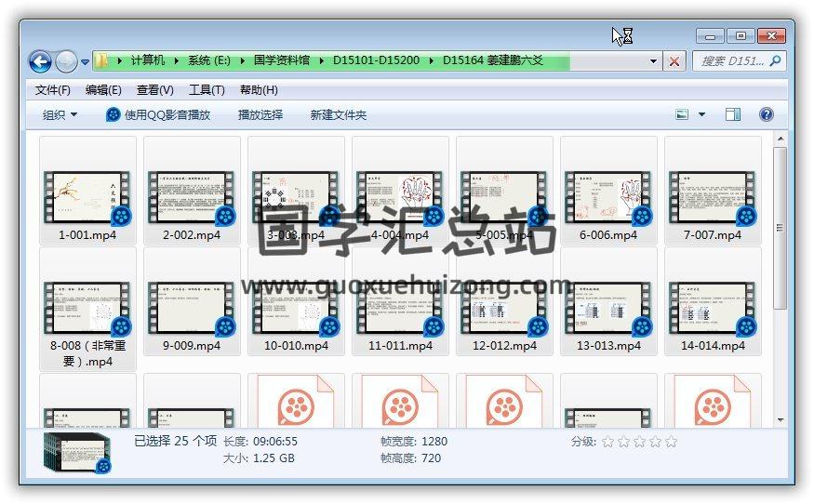Screen dimensions: 814x504
Task: Open the 查看(V) menu
Action: tap(154, 90)
